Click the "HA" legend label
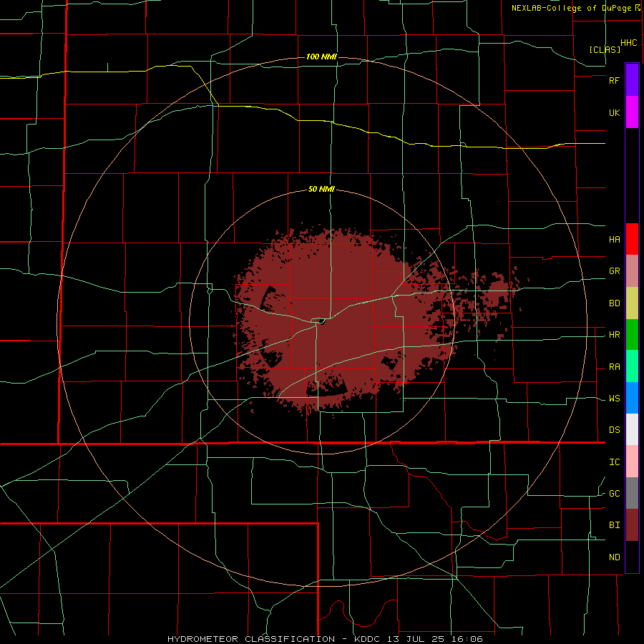The height and width of the screenshot is (644, 644). (614, 240)
